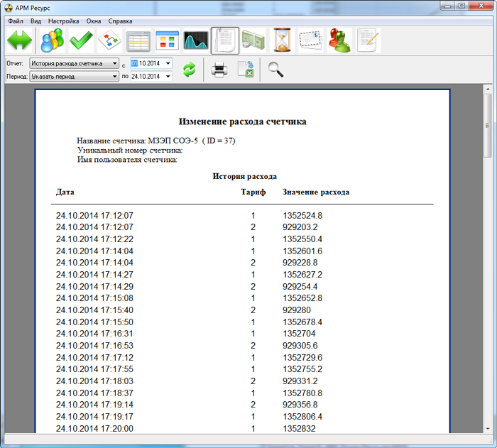Click the report title Изменение расхода счетчика
The width and height of the screenshot is (497, 448).
tap(243, 121)
